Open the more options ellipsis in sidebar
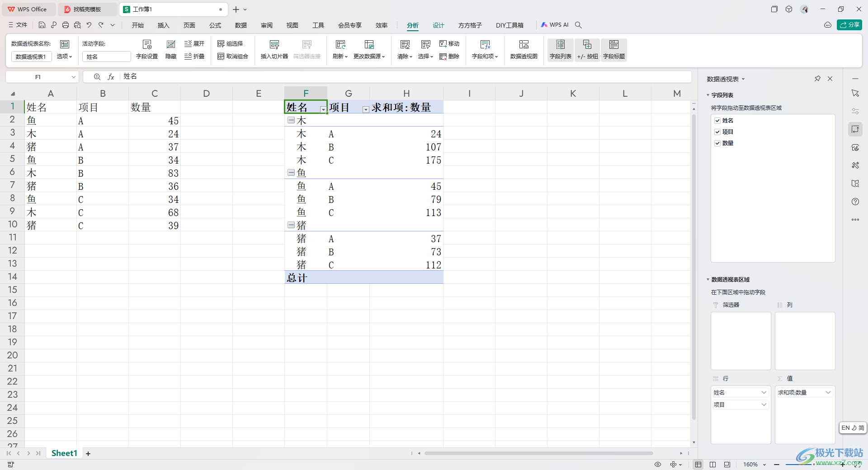 point(855,220)
